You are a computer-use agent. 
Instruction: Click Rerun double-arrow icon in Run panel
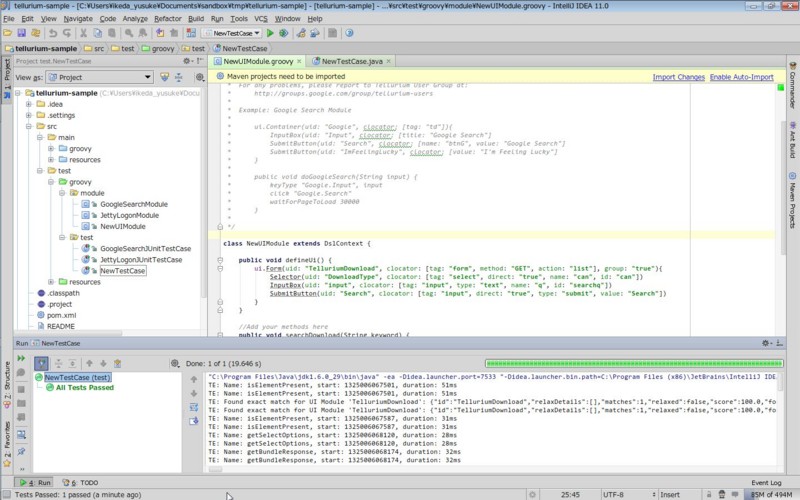click(21, 359)
